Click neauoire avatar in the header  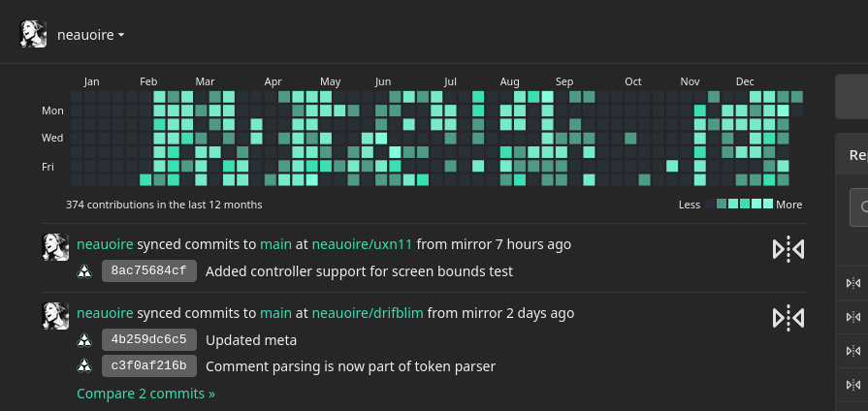(x=33, y=34)
